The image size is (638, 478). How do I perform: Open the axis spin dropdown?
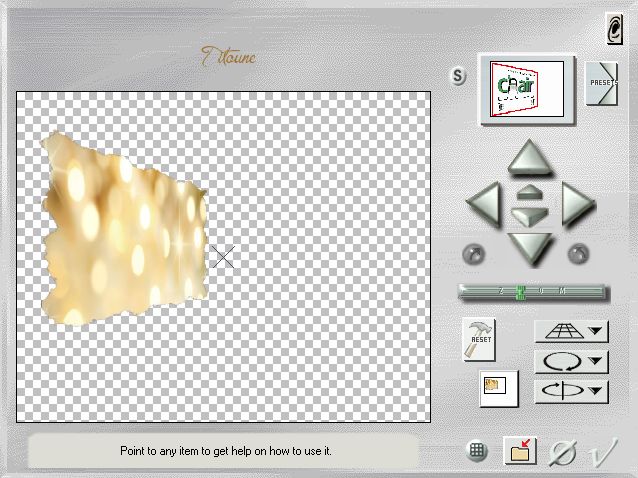[x=571, y=391]
